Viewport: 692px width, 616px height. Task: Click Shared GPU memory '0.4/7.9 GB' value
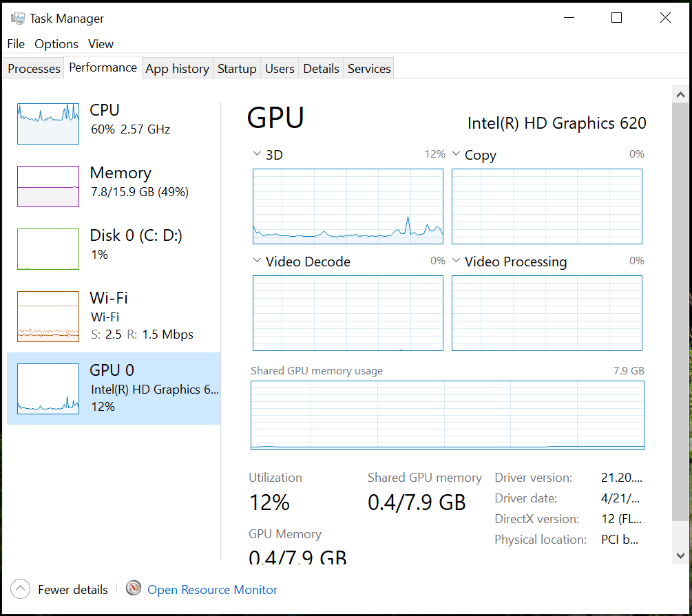[x=417, y=502]
